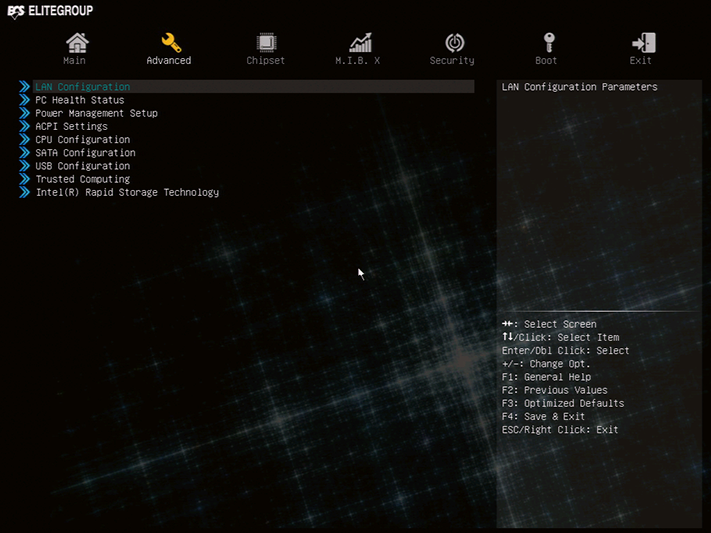
Task: Expand the PC Health Status chevron
Action: [x=24, y=100]
